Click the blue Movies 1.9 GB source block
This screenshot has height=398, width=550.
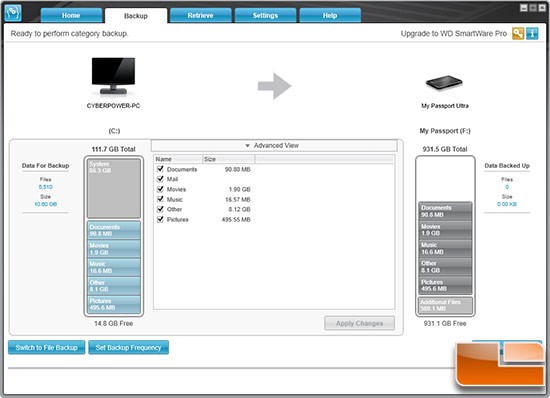pyautogui.click(x=114, y=249)
